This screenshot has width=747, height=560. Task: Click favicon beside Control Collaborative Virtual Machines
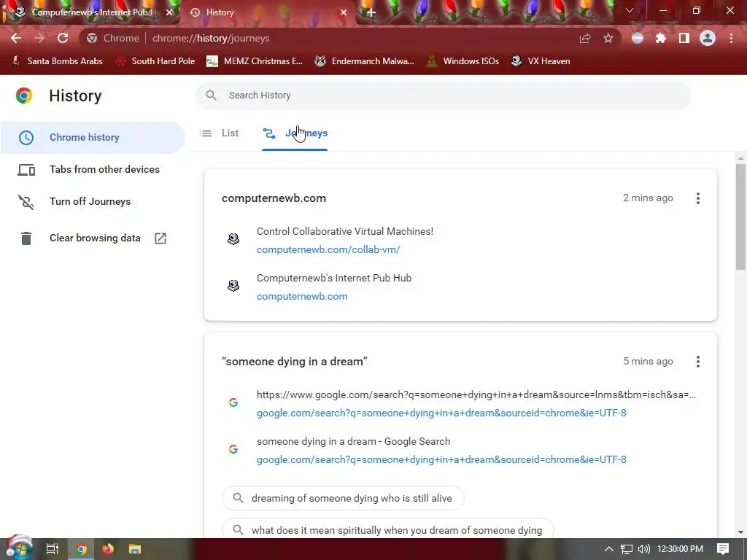(x=233, y=239)
